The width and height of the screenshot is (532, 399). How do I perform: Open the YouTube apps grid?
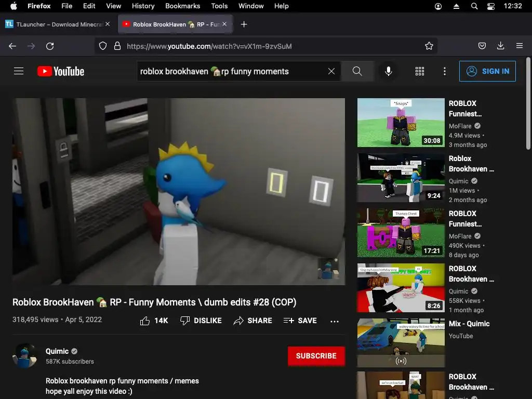pos(420,71)
